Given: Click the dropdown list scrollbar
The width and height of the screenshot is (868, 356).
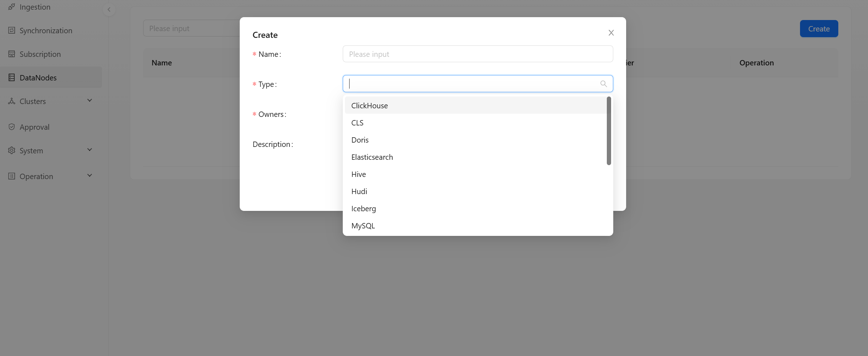Looking at the screenshot, I should pyautogui.click(x=609, y=131).
